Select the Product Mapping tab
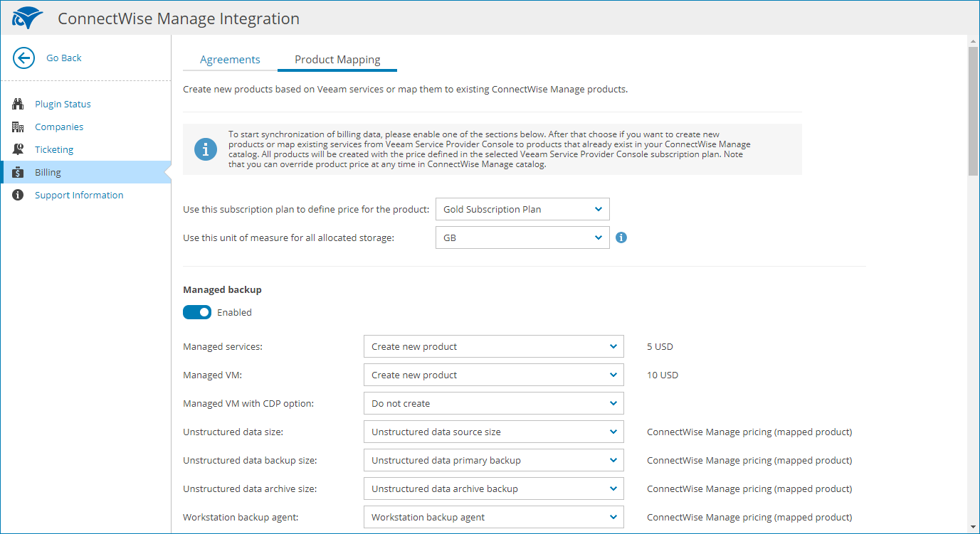The image size is (980, 534). [337, 60]
